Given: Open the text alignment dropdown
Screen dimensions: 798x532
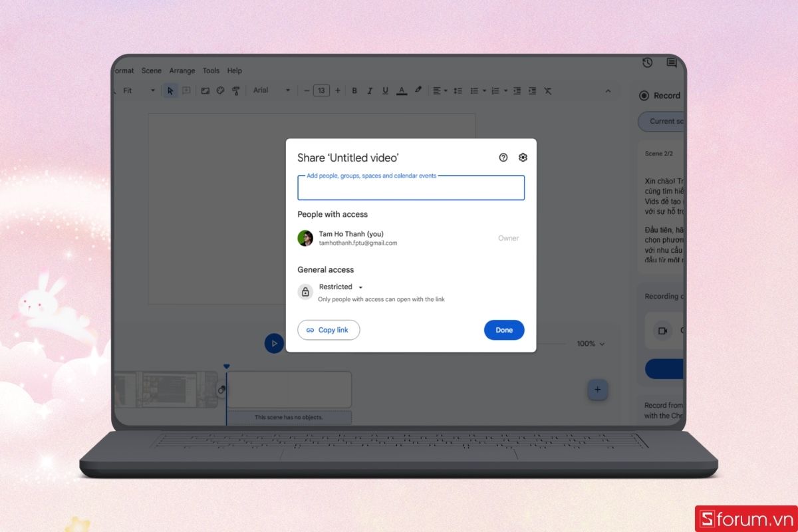Looking at the screenshot, I should click(440, 90).
